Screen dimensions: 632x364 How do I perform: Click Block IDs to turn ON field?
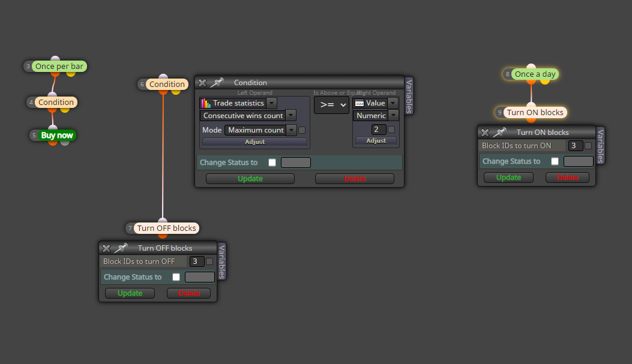point(575,146)
